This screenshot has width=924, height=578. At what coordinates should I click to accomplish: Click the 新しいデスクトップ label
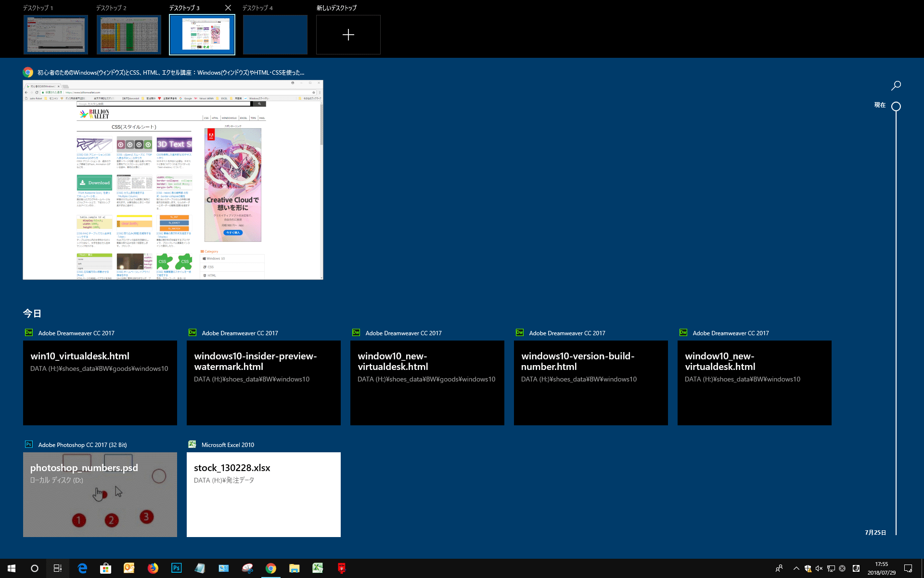[x=336, y=8]
